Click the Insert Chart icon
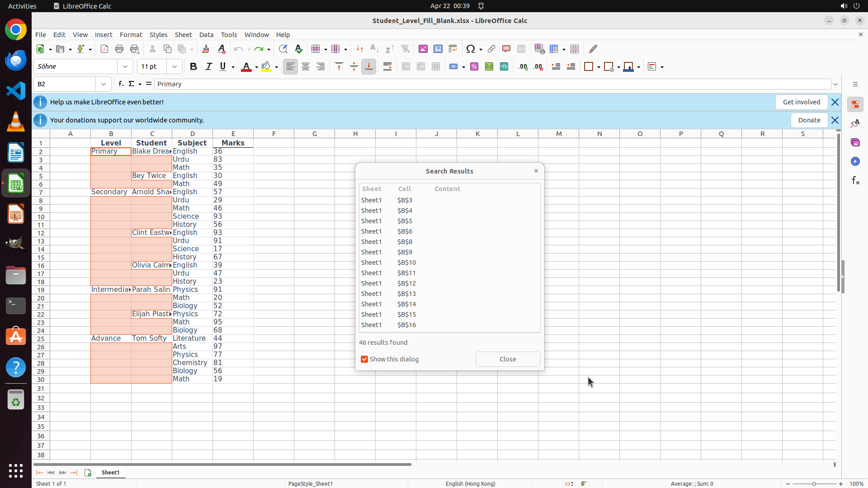Image resolution: width=868 pixels, height=488 pixels. point(438,49)
